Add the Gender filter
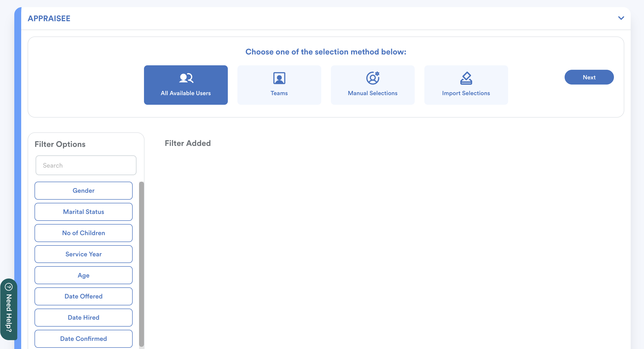This screenshot has height=349, width=644. tap(84, 191)
